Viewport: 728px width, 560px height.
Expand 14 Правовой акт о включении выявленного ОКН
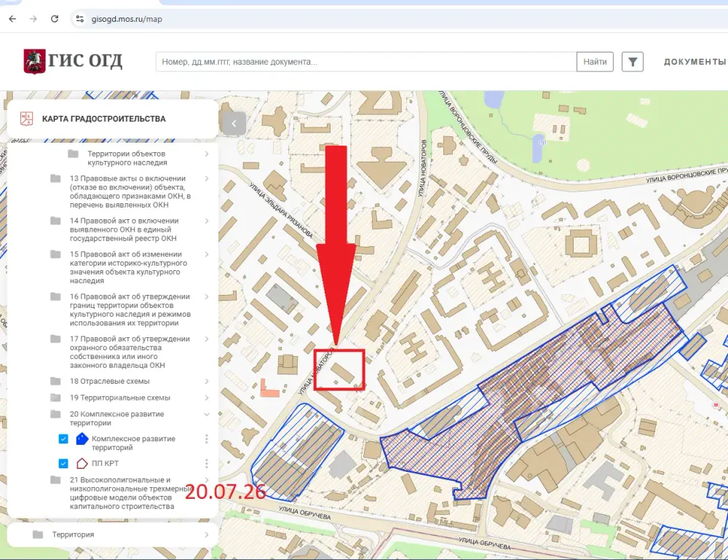207,221
